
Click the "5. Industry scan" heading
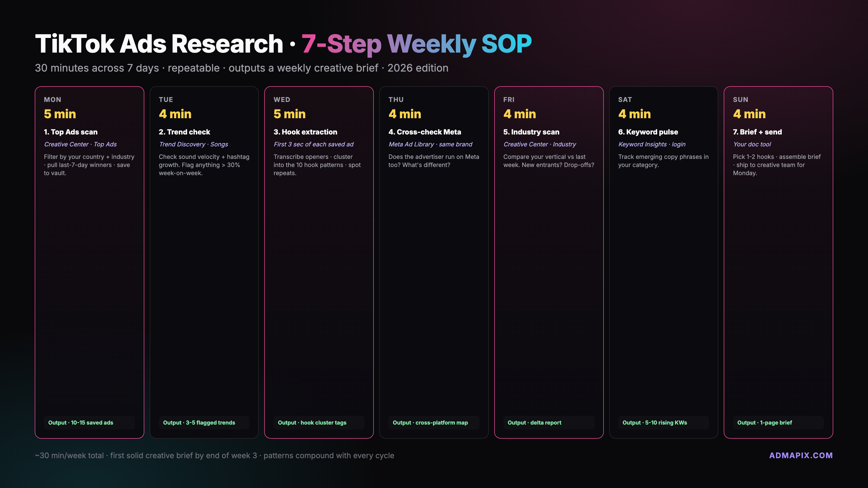[531, 132]
